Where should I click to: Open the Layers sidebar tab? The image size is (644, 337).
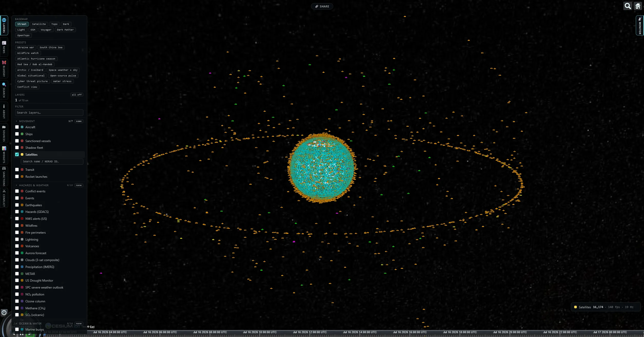(x=4, y=25)
